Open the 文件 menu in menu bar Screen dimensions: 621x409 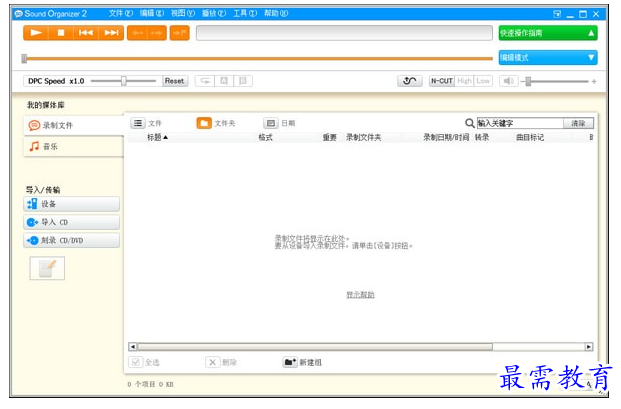coord(120,14)
